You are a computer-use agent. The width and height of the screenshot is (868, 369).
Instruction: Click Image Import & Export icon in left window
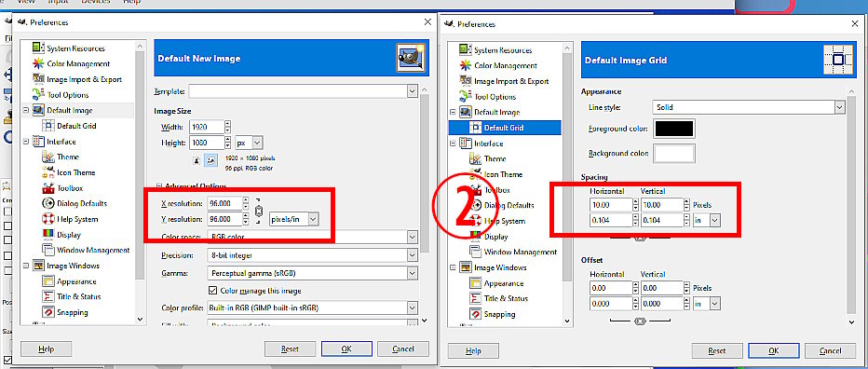38,79
